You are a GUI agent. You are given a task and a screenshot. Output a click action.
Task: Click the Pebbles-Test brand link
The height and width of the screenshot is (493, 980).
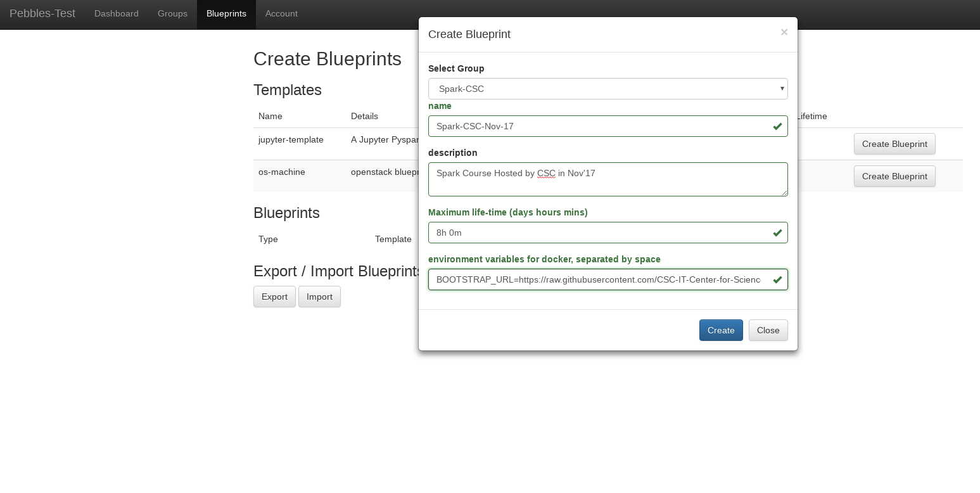point(42,13)
